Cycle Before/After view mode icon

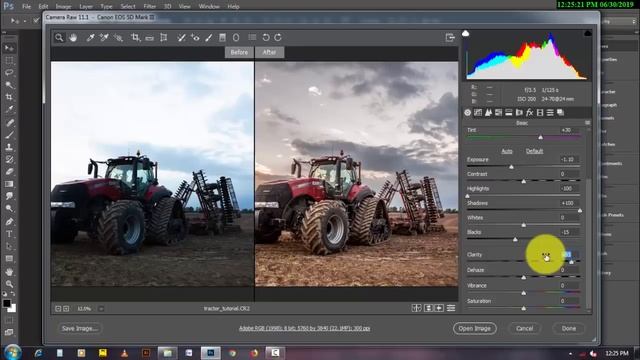point(416,308)
